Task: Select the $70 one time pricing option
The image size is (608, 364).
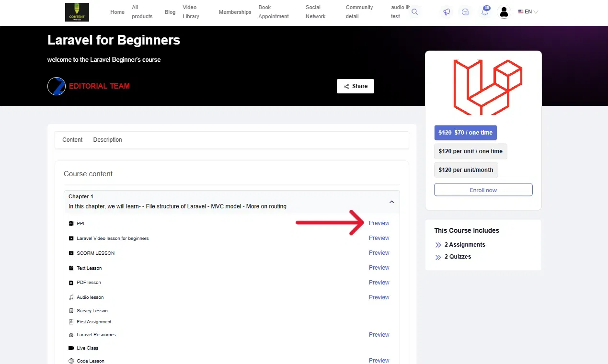Action: click(x=465, y=133)
